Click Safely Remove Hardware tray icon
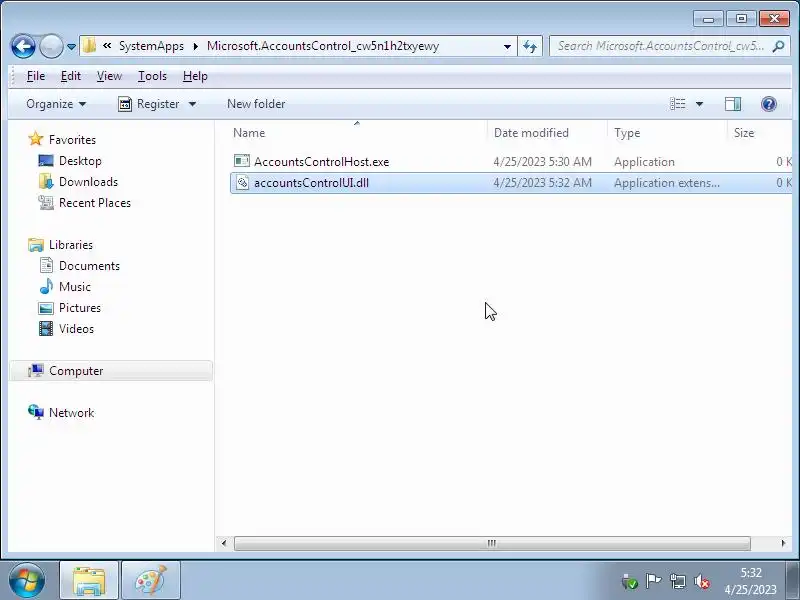Screen dimensions: 800x600 coord(630,582)
